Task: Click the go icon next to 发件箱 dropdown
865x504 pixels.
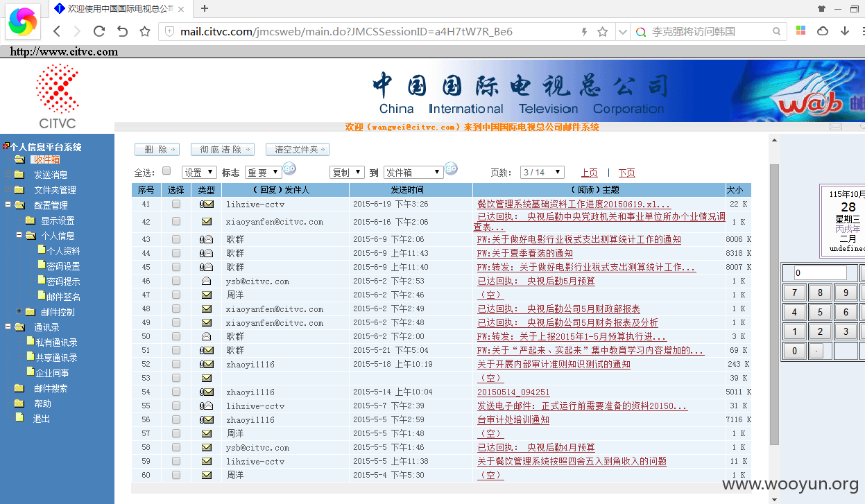Action: 451,169
